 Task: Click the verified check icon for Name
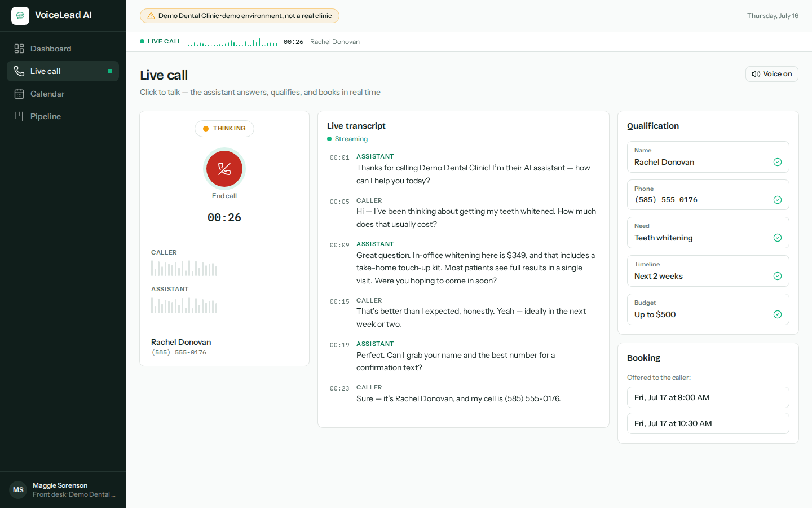click(x=778, y=162)
